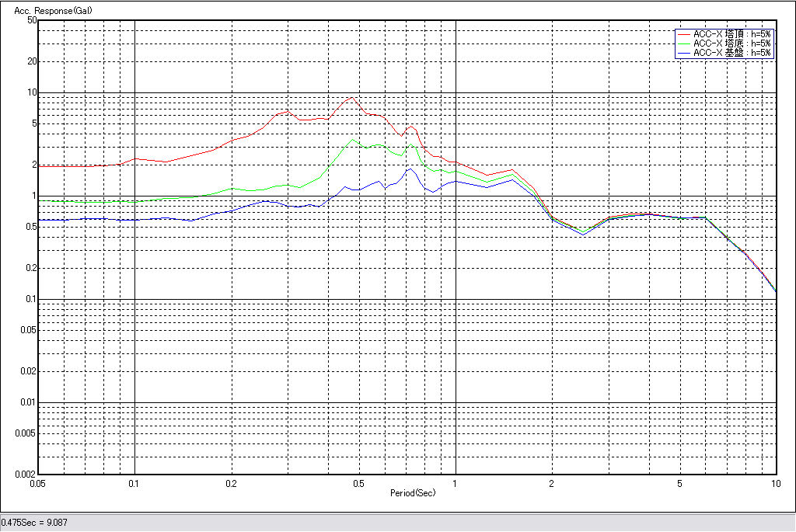Click the 0.2 label on the period axis
Screen dimensions: 796x532
coord(231,483)
